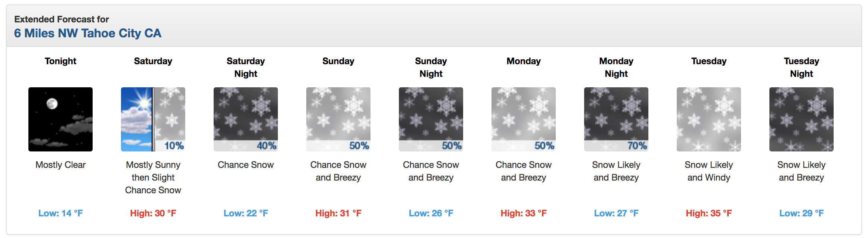Select the Saturday Night heading
The height and width of the screenshot is (238, 868).
point(246,67)
